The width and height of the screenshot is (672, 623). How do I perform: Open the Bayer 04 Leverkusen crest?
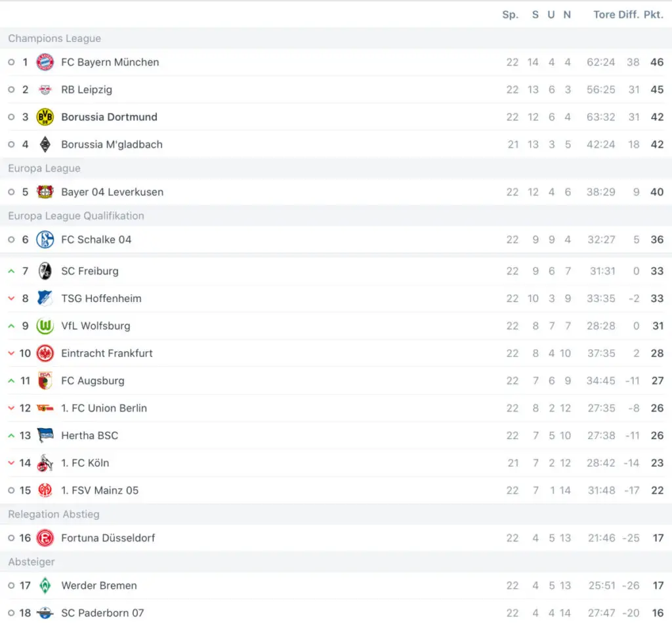click(45, 192)
